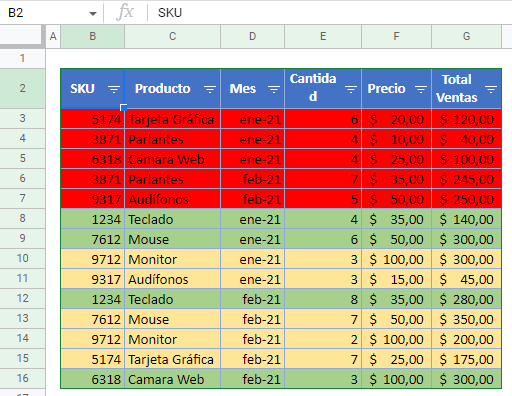Select row 16 header
512x396 pixels.
(x=22, y=378)
